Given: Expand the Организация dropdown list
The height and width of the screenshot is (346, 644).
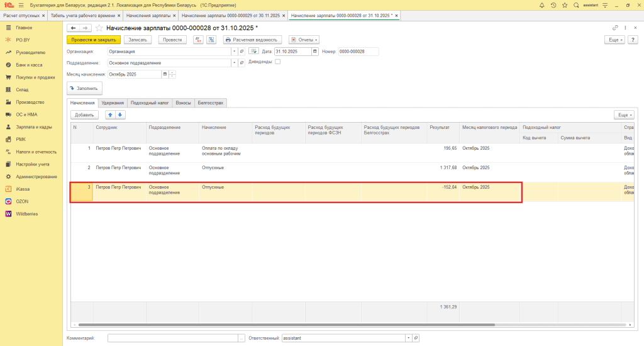Looking at the screenshot, I should (x=235, y=52).
